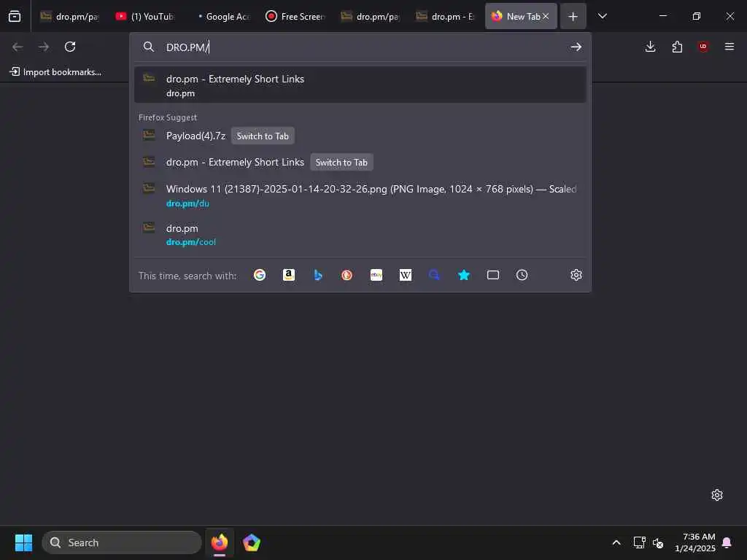Open the Extensions puzzle icon

click(x=677, y=47)
